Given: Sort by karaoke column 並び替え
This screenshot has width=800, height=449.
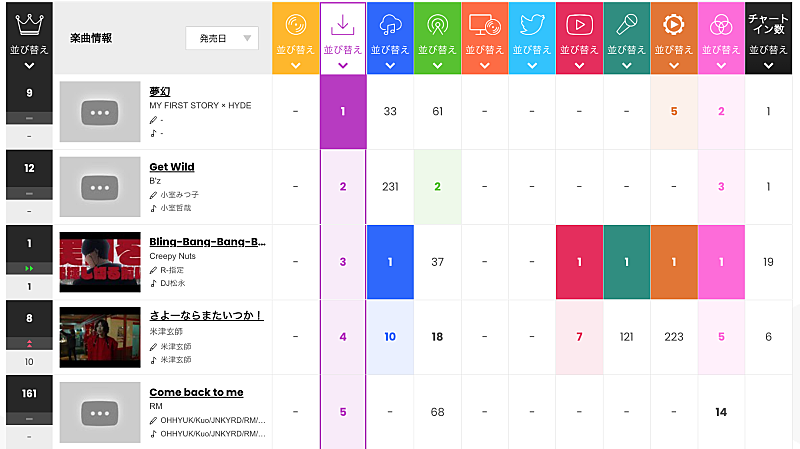Looking at the screenshot, I should (x=627, y=50).
